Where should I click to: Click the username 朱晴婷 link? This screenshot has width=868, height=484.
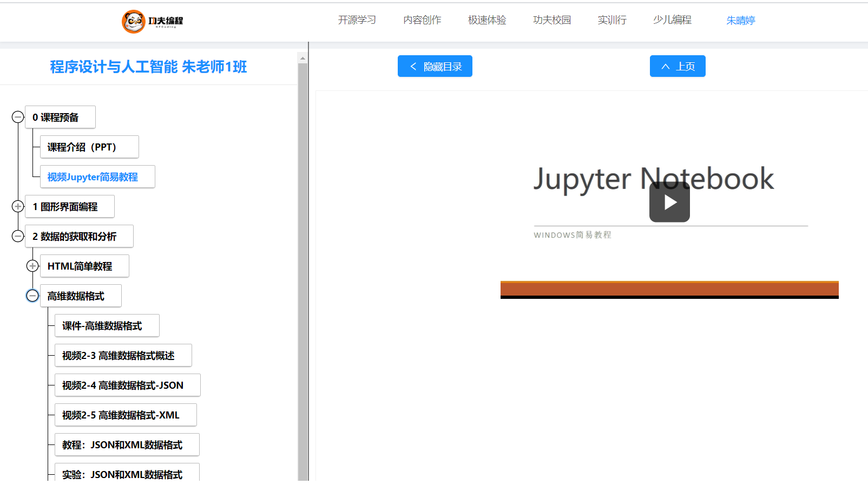pyautogui.click(x=740, y=21)
